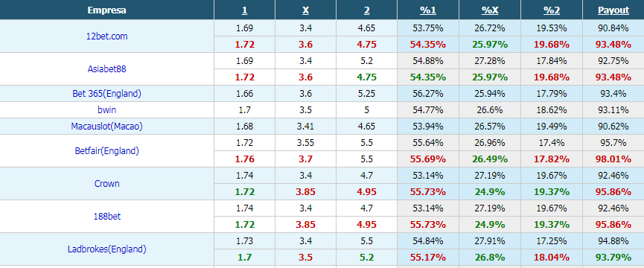Open the 12bet.com company link
The width and height of the screenshot is (644, 268).
click(x=106, y=36)
